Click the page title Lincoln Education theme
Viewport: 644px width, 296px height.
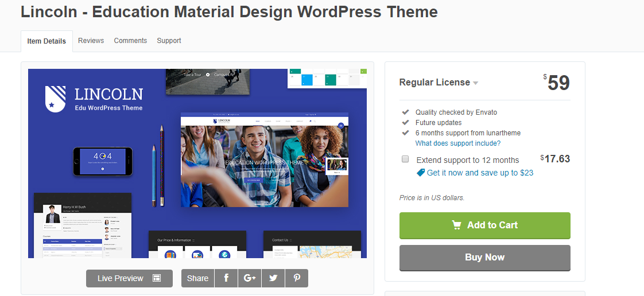click(229, 11)
